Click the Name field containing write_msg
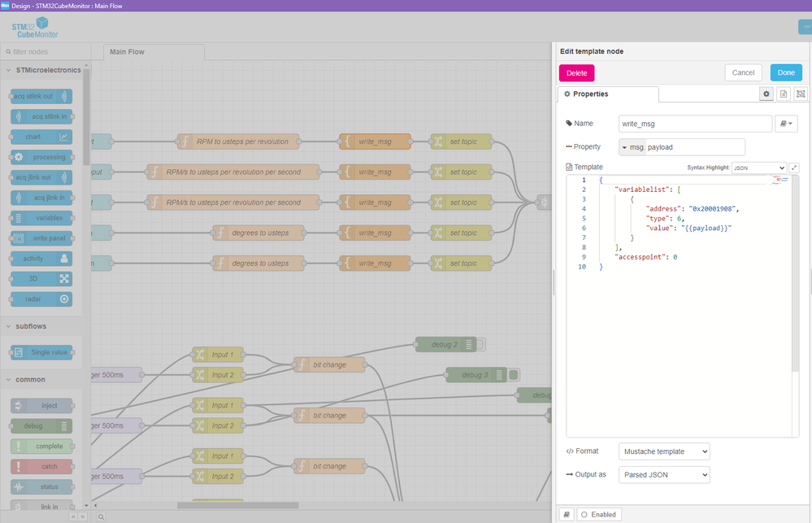The width and height of the screenshot is (812, 523). [694, 124]
